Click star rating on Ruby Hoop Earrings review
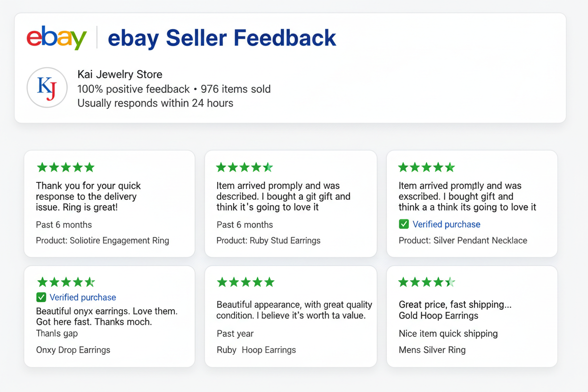 [245, 282]
